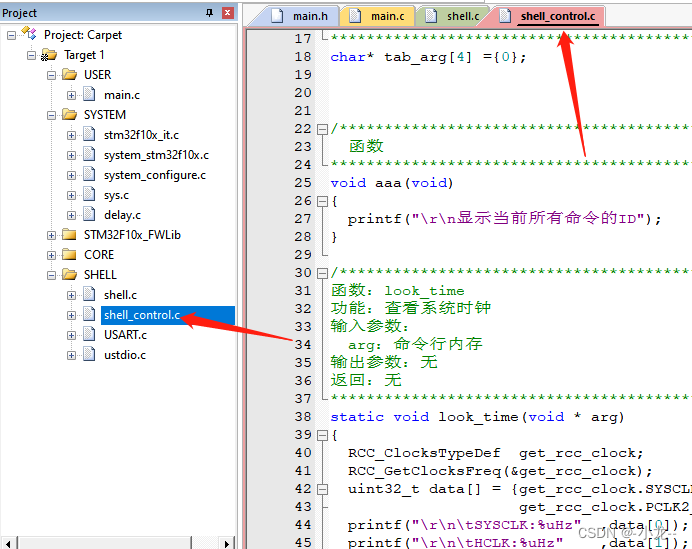Expand USART.c includes
The width and height of the screenshot is (692, 549).
71,335
